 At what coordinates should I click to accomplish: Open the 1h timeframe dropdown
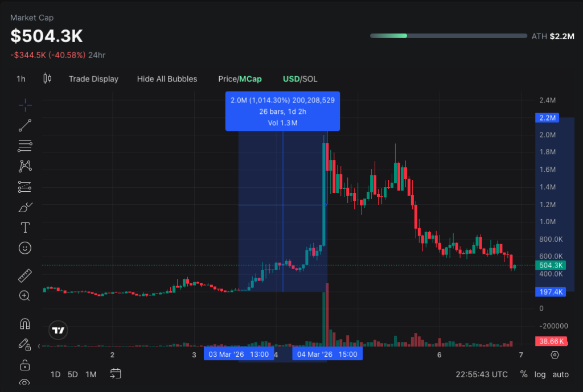(x=20, y=79)
